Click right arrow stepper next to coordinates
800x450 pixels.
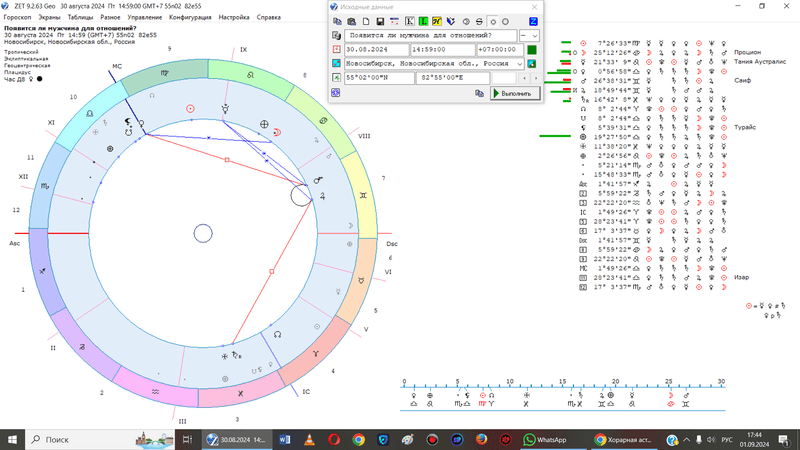[x=537, y=78]
